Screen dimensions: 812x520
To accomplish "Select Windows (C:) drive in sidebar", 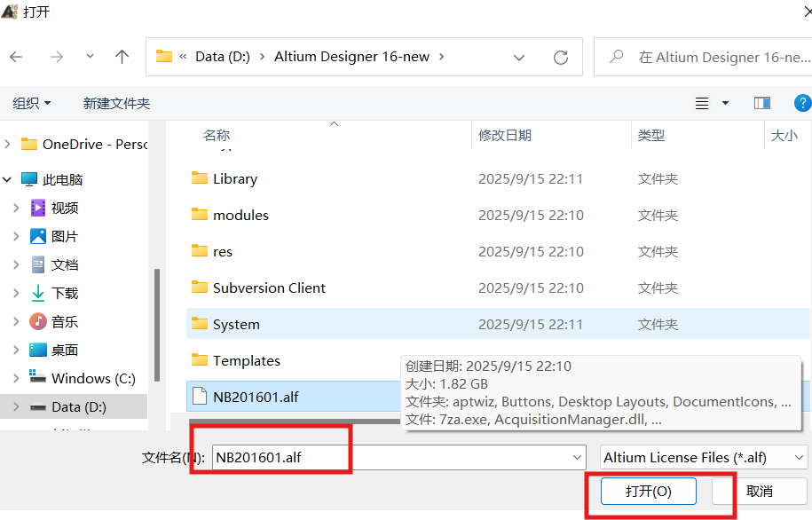I will click(83, 379).
